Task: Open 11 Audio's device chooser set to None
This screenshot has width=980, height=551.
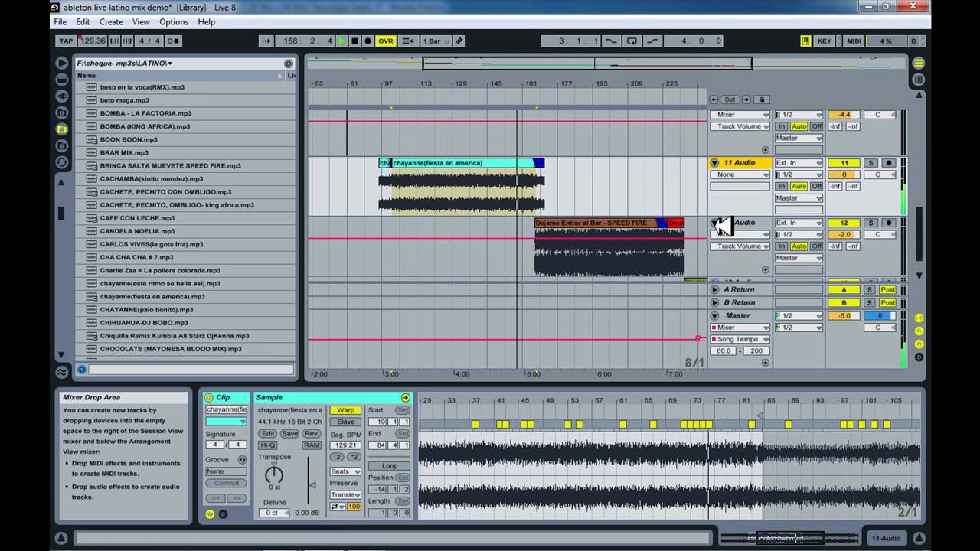Action: 740,174
